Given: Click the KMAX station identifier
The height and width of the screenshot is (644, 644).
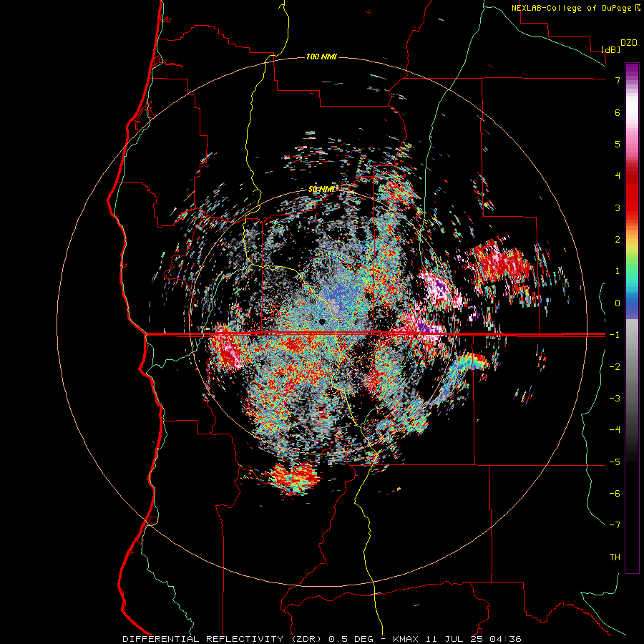Looking at the screenshot, I should 406,639.
